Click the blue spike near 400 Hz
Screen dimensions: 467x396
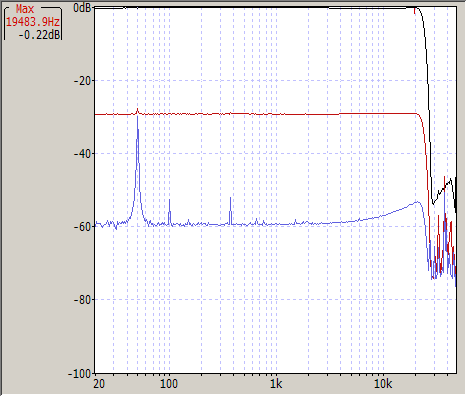[230, 210]
